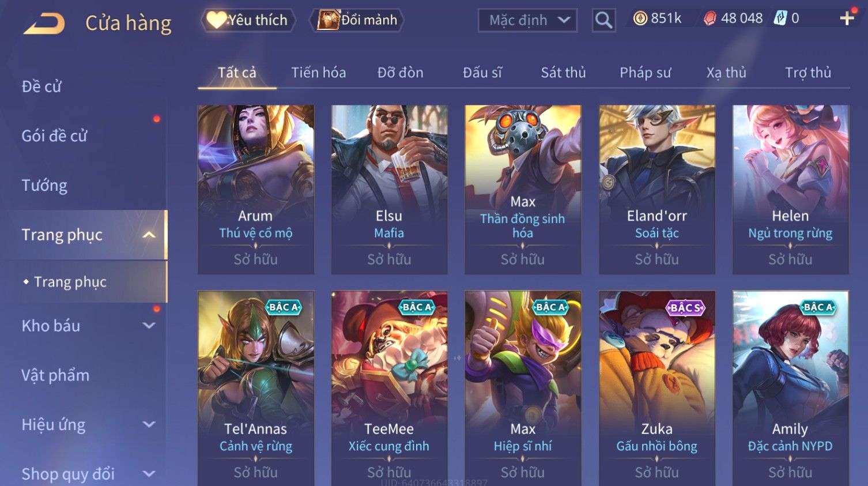Click the red ruby gem icon

coord(710,18)
